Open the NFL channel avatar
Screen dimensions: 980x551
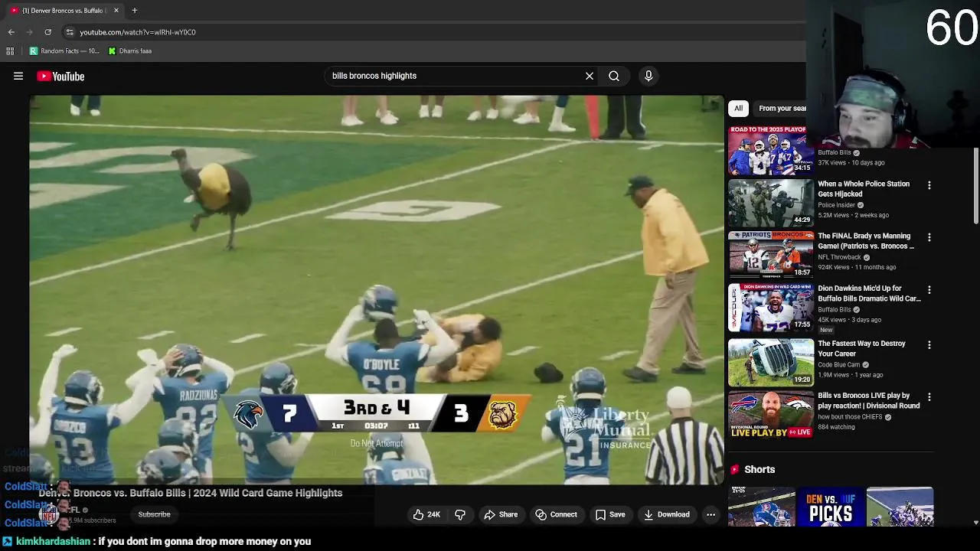[x=49, y=514]
